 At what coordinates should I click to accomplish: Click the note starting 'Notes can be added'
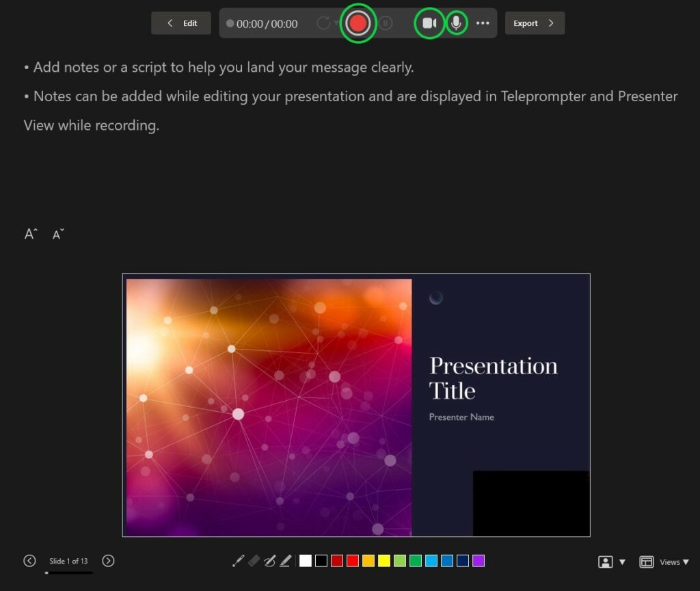coord(351,111)
